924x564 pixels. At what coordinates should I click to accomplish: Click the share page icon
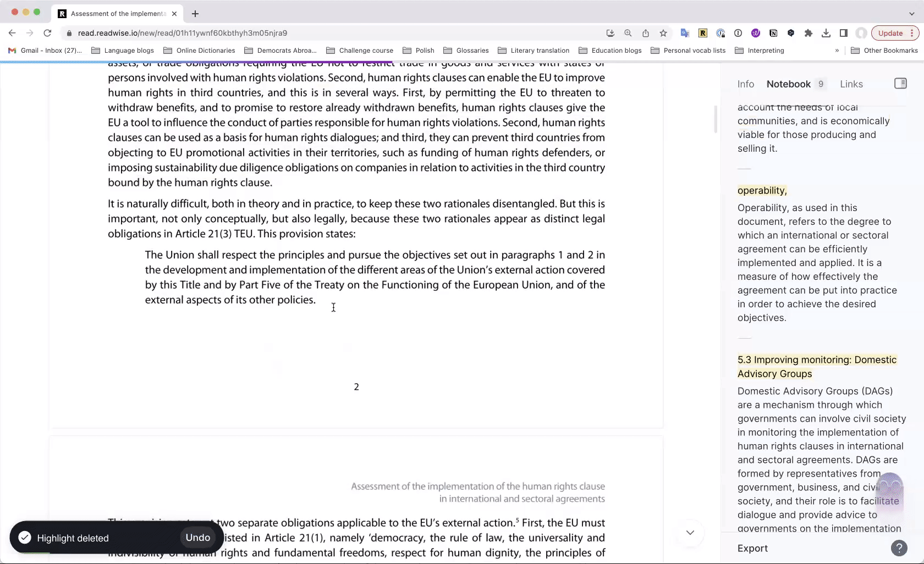pyautogui.click(x=646, y=33)
